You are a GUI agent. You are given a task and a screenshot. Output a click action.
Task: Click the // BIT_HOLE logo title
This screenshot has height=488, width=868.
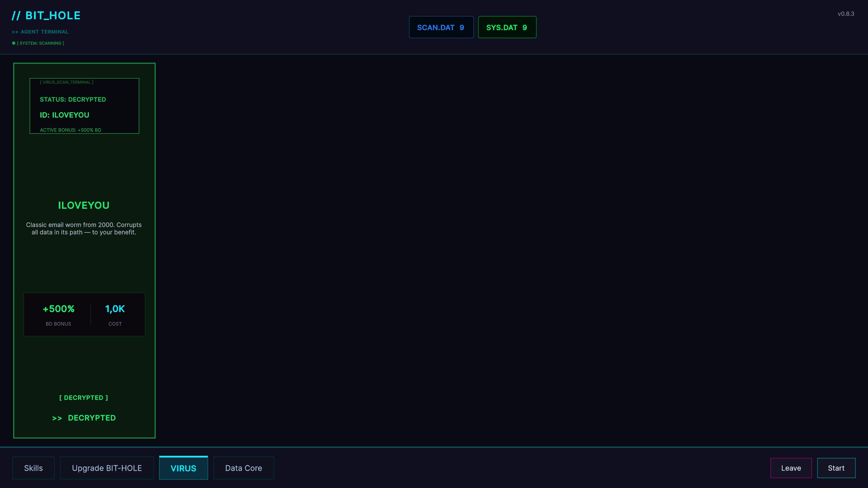point(46,16)
